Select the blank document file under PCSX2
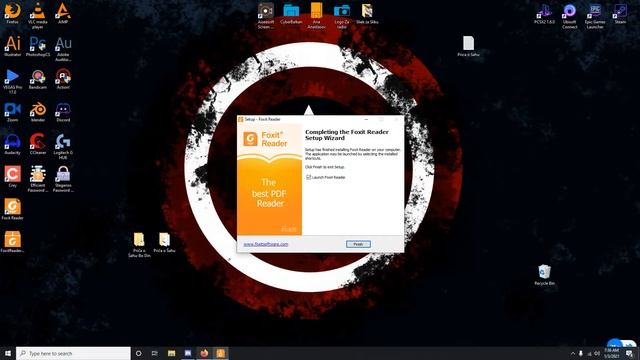Viewport: 640px width, 360px height. [x=468, y=46]
